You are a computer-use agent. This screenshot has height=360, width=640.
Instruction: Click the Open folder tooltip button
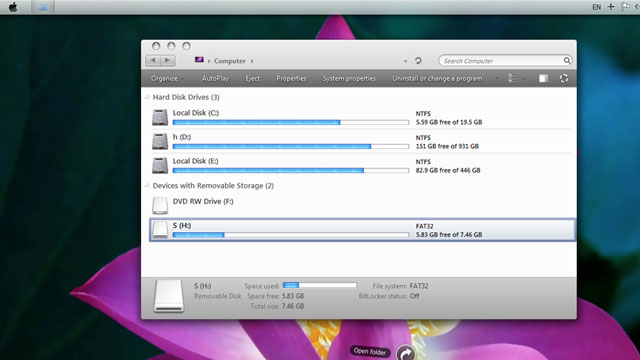coord(370,351)
